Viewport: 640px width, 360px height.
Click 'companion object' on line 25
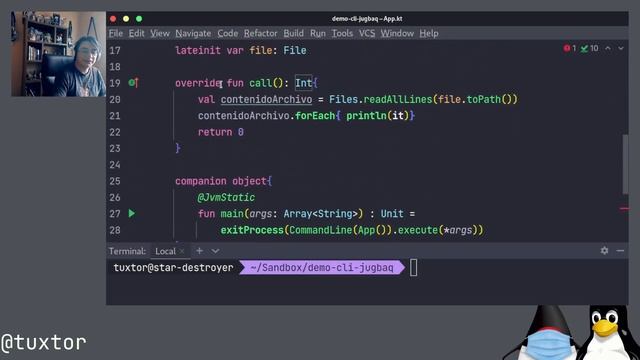pyautogui.click(x=220, y=181)
